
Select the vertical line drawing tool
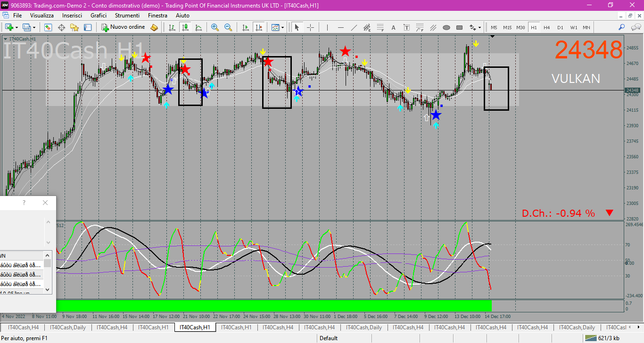pos(327,27)
